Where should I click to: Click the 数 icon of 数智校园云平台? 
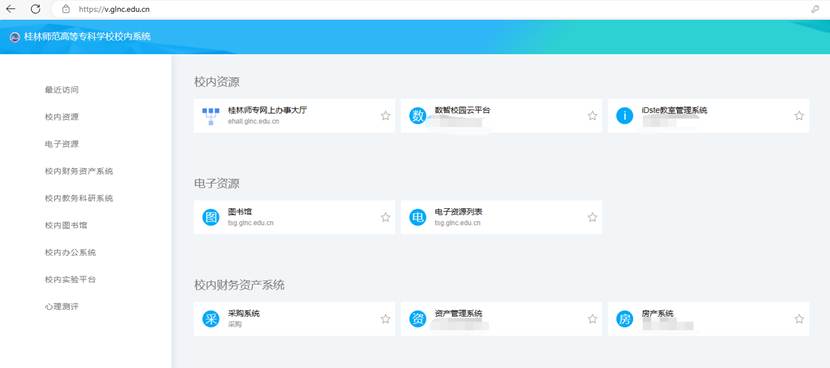point(418,116)
